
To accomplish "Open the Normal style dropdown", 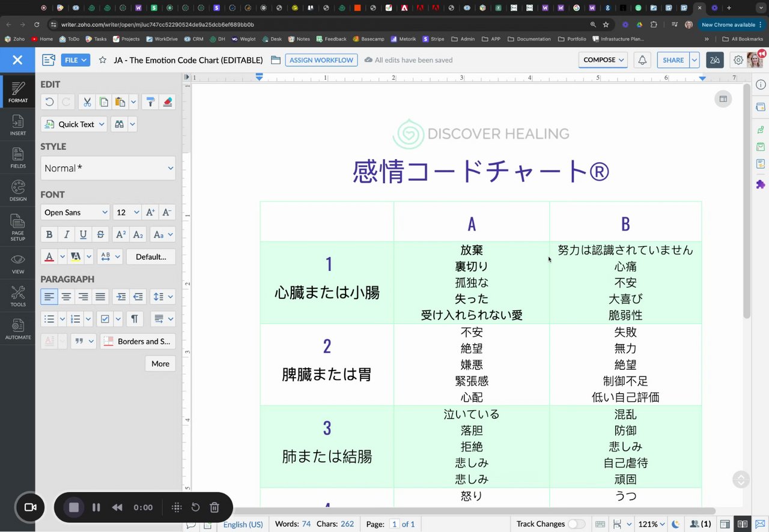I will [108, 168].
